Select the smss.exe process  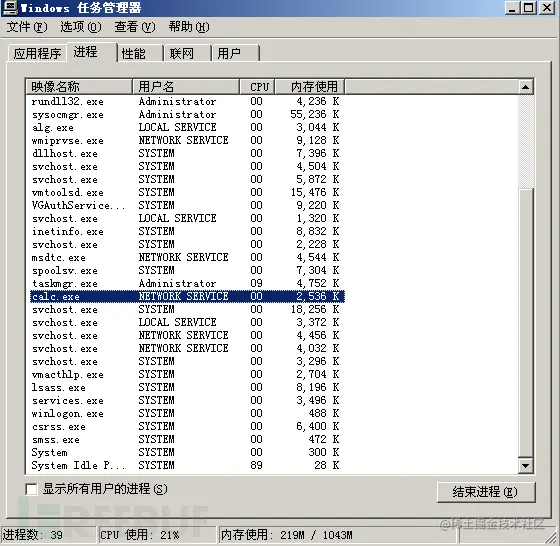click(x=187, y=440)
